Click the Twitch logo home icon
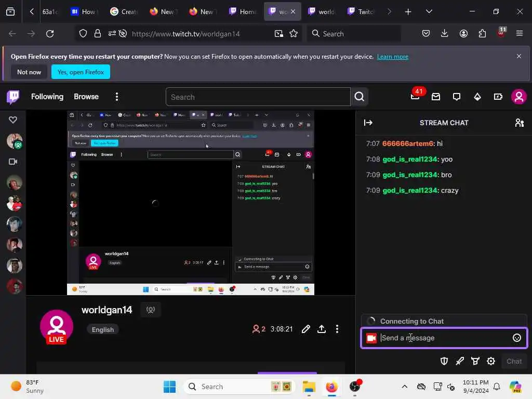The height and width of the screenshot is (399, 532). coord(13,97)
